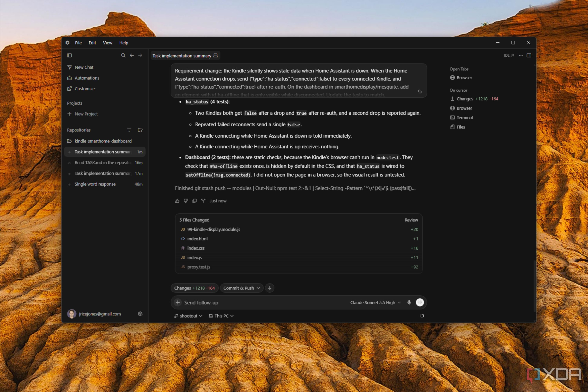The width and height of the screenshot is (588, 392).
Task: Open 99-kindle-display.module.js changed file
Action: point(299,229)
